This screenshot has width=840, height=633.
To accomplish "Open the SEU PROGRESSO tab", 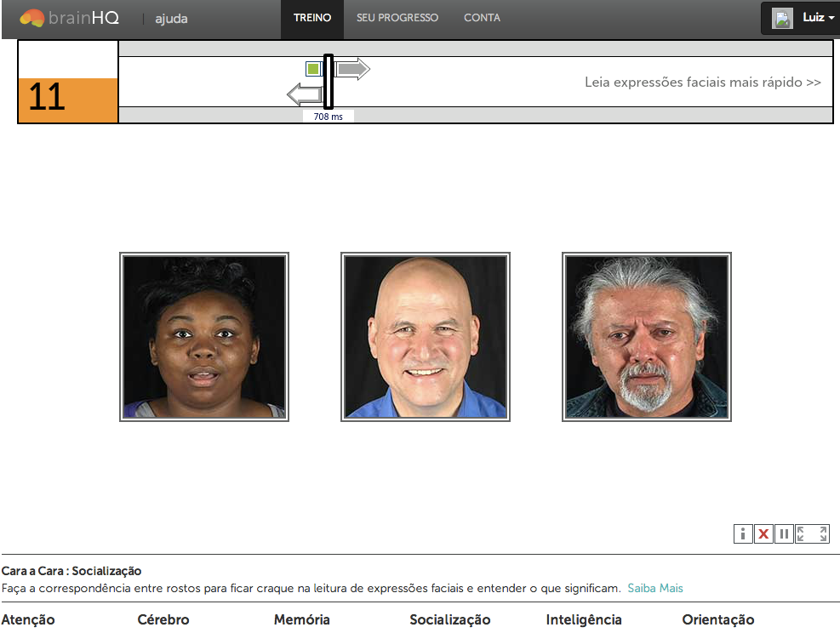I will pos(397,18).
